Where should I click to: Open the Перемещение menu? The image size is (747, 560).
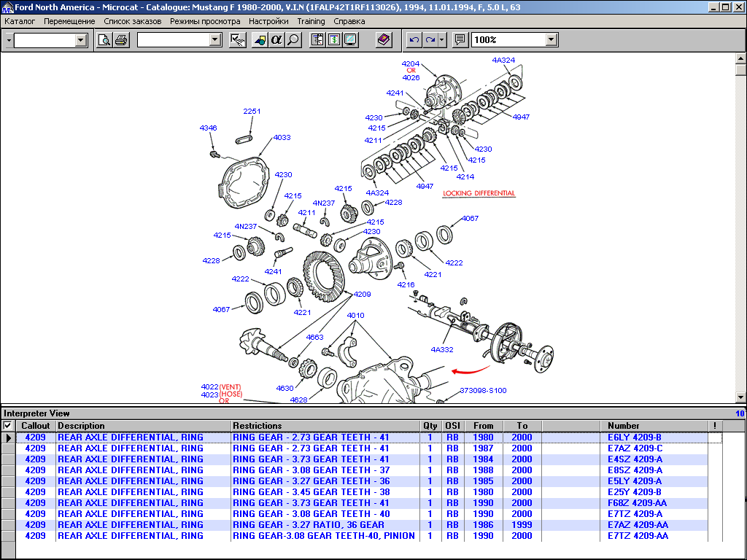69,21
